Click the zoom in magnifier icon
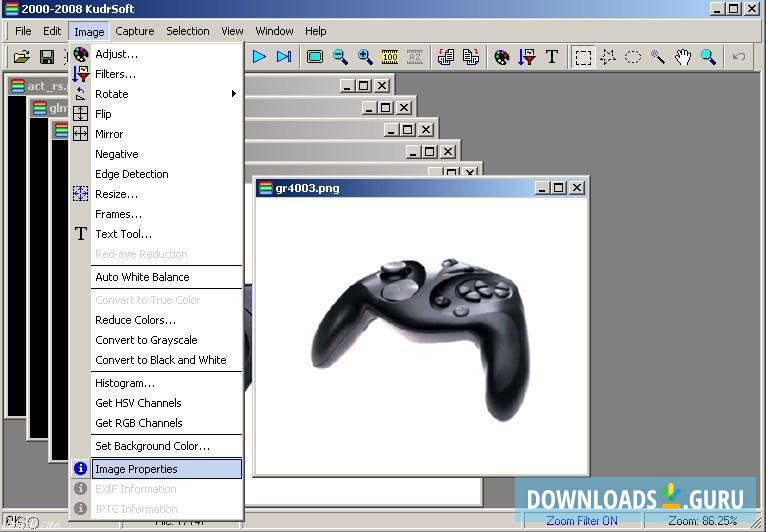The image size is (766, 532). (x=365, y=57)
